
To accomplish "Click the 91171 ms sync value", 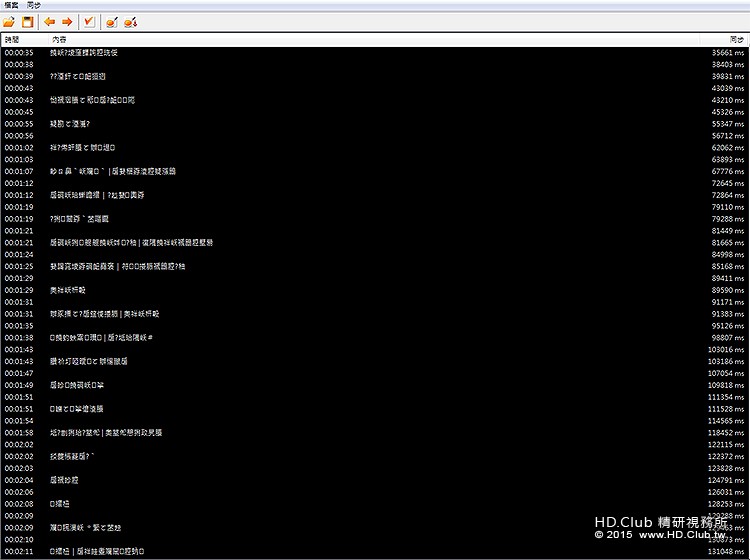I will click(x=728, y=302).
